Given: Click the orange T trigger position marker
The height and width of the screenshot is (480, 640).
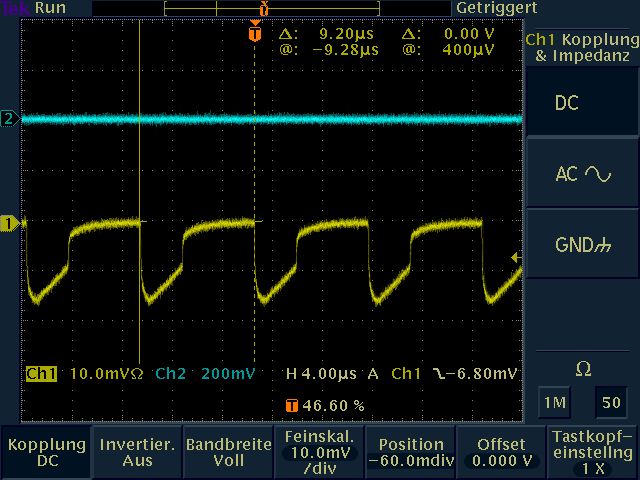Looking at the screenshot, I should [255, 33].
